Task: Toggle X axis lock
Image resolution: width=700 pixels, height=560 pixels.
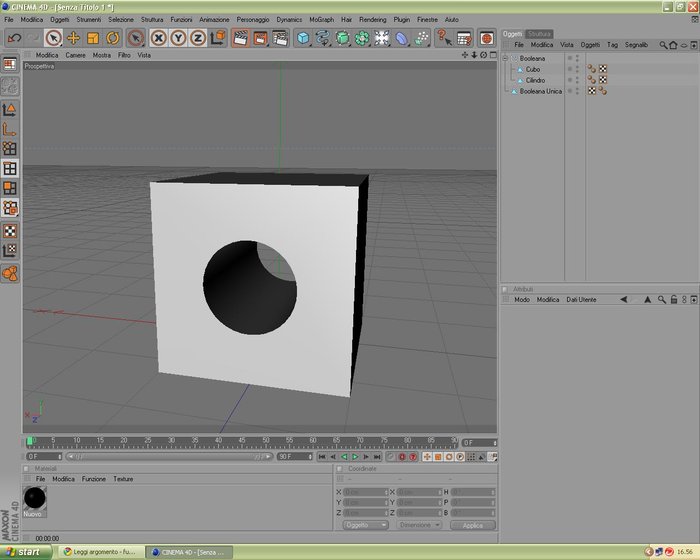Action: coord(158,38)
